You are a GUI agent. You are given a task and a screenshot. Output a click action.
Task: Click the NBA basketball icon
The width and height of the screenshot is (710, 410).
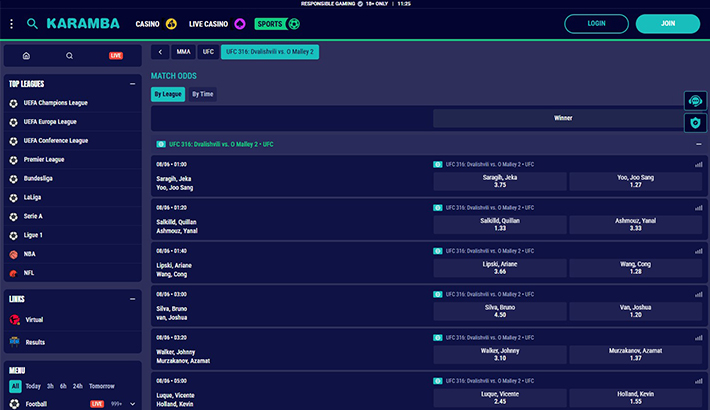pos(14,254)
